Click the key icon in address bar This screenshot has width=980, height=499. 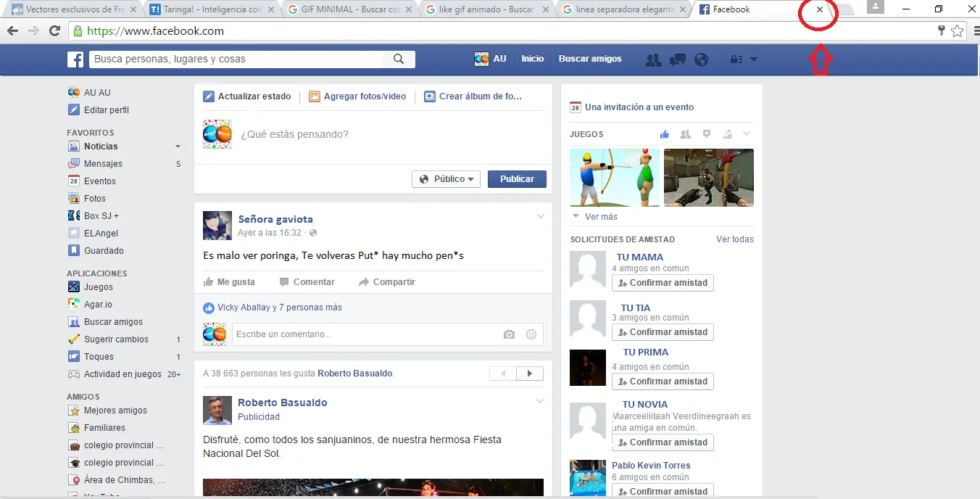(942, 31)
